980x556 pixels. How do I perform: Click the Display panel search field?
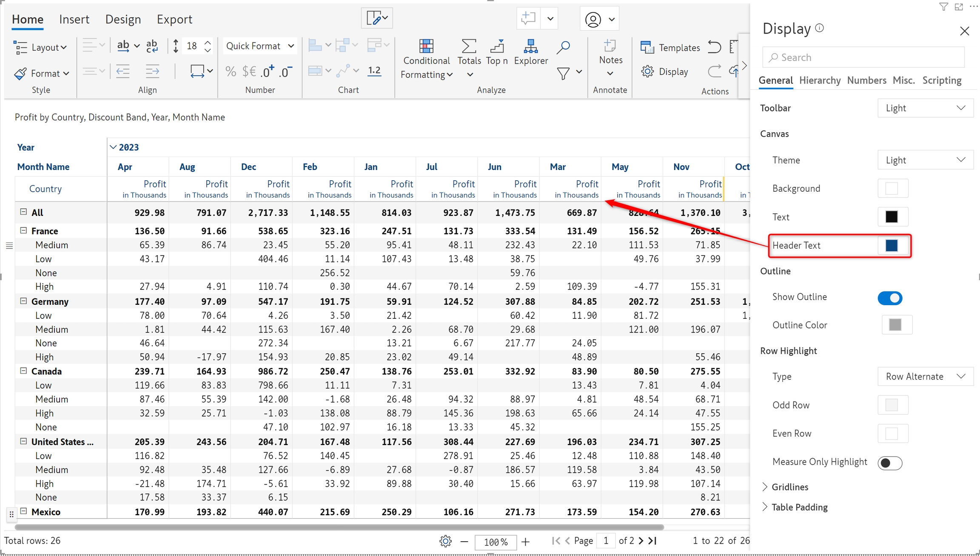[x=863, y=57]
